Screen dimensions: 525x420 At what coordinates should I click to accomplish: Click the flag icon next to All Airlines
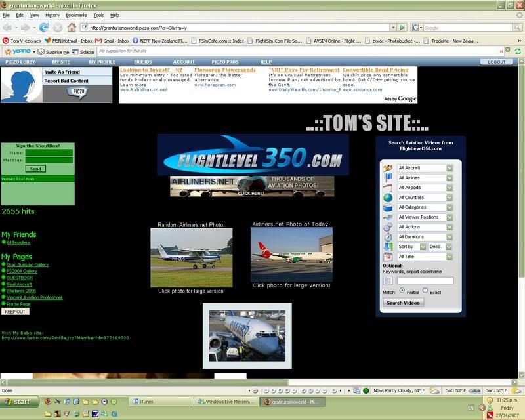387,178
